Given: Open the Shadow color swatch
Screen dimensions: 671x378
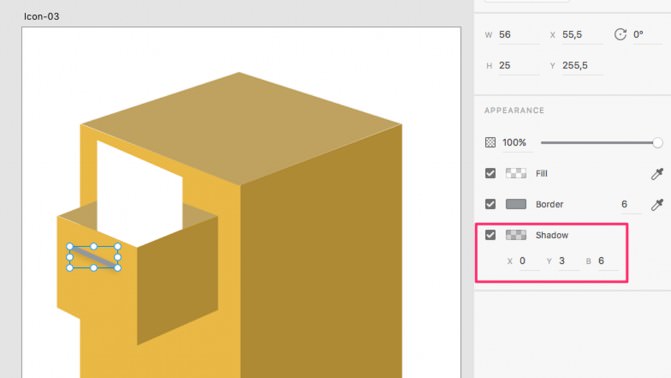Looking at the screenshot, I should [x=516, y=235].
